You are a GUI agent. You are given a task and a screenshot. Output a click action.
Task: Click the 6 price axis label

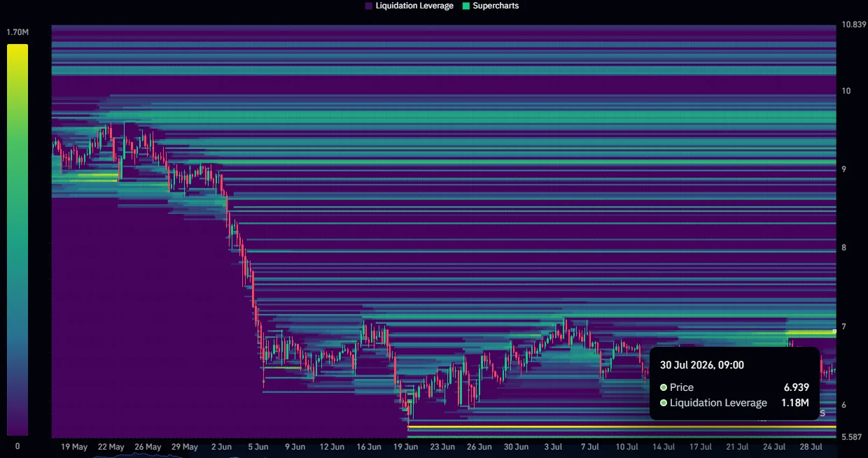(x=843, y=405)
